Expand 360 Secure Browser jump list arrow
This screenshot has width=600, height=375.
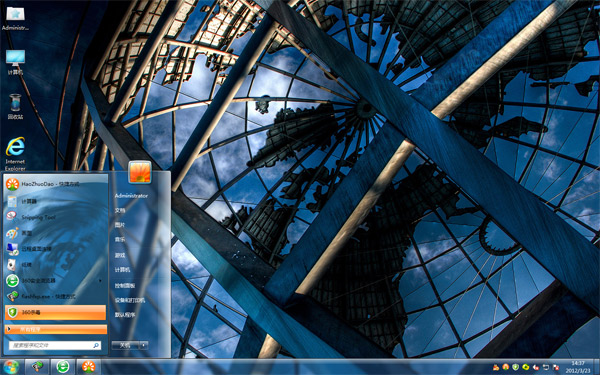click(101, 280)
